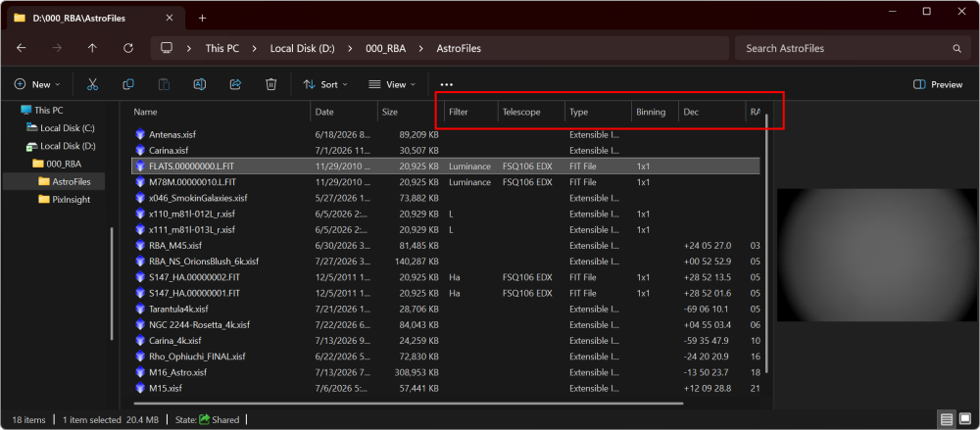Add a new tab with plus button
Image resolution: width=980 pixels, height=430 pixels.
(202, 19)
